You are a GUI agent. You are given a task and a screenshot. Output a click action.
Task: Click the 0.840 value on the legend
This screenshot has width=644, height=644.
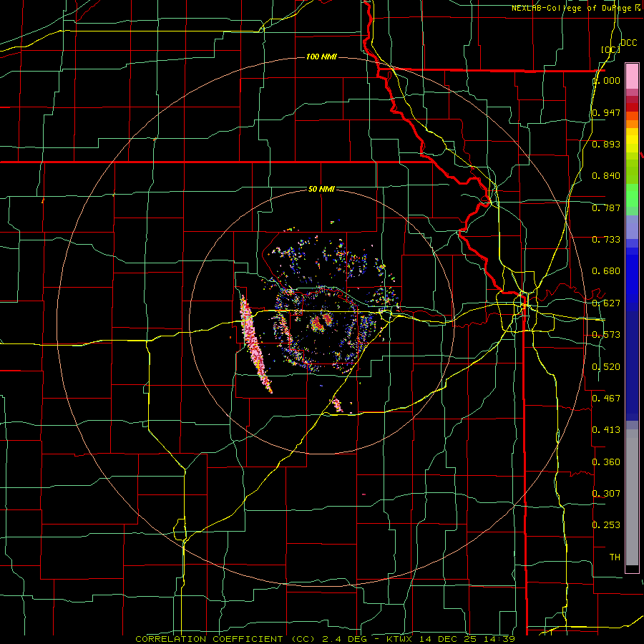pyautogui.click(x=606, y=176)
